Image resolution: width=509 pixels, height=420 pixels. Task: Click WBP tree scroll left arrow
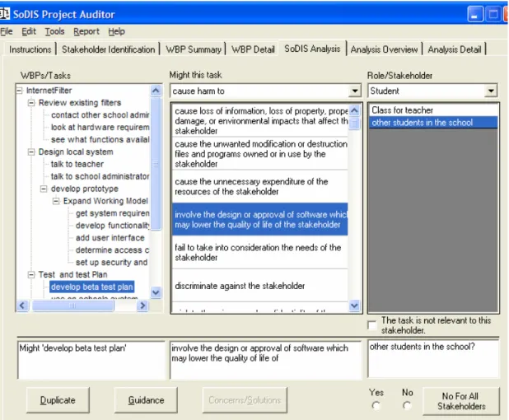pos(22,306)
